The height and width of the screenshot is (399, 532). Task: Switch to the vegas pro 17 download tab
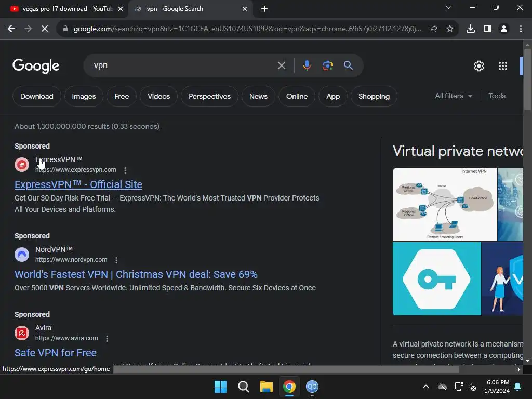63,9
